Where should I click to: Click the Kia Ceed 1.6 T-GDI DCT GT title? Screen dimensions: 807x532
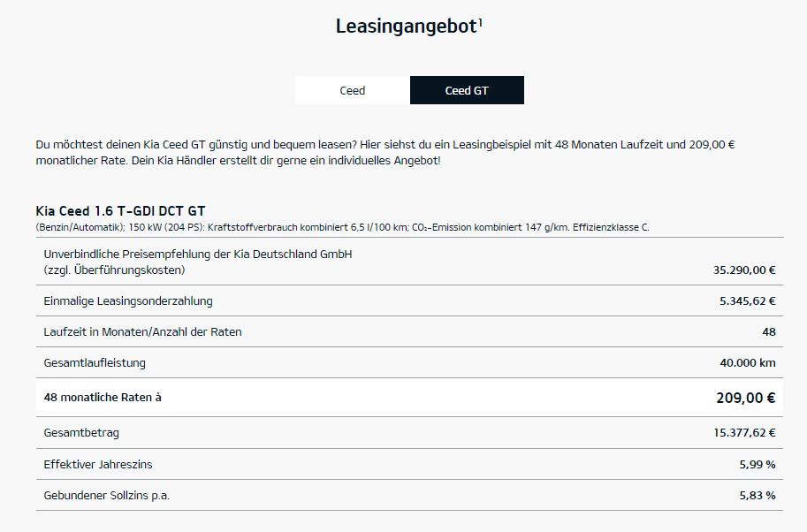120,211
